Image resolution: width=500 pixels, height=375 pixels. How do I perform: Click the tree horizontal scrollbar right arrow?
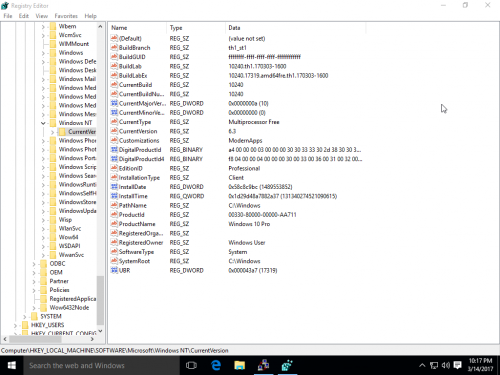point(92,339)
